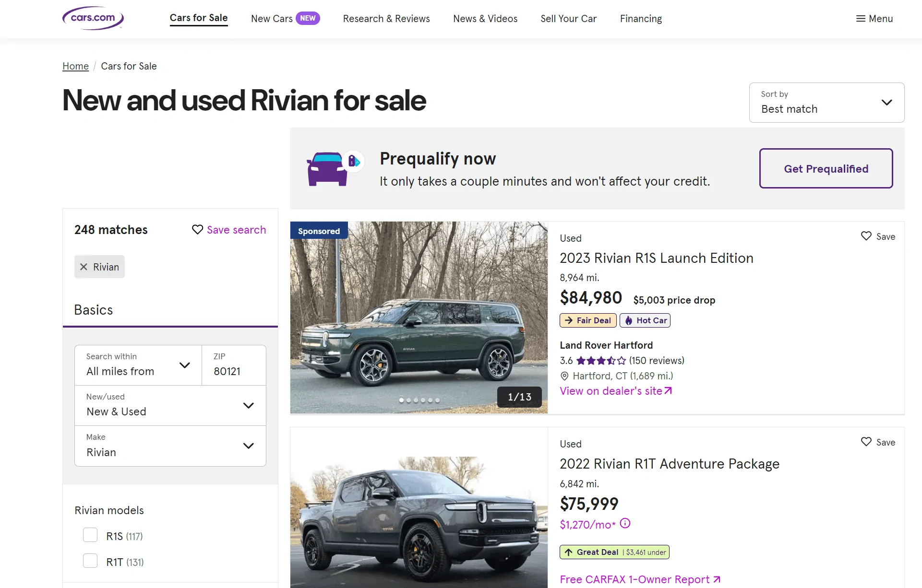Open the New/used dropdown
The image size is (922, 588).
pyautogui.click(x=170, y=405)
